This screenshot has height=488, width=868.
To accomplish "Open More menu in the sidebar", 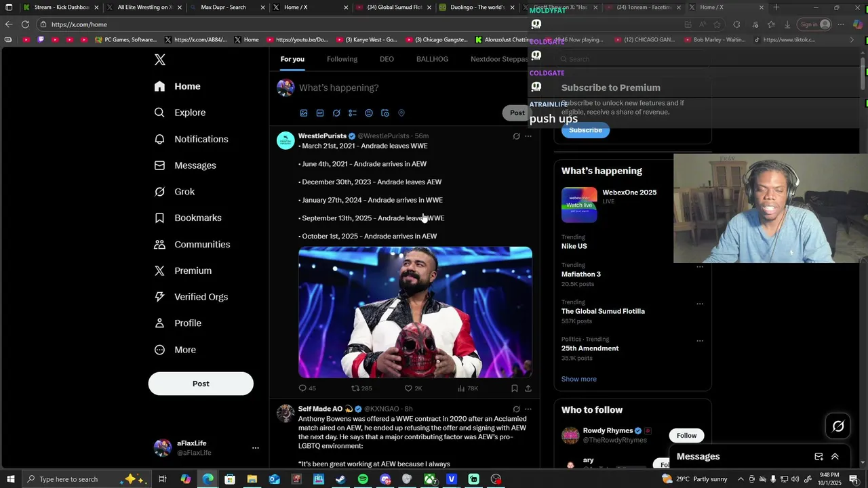I will [175, 350].
